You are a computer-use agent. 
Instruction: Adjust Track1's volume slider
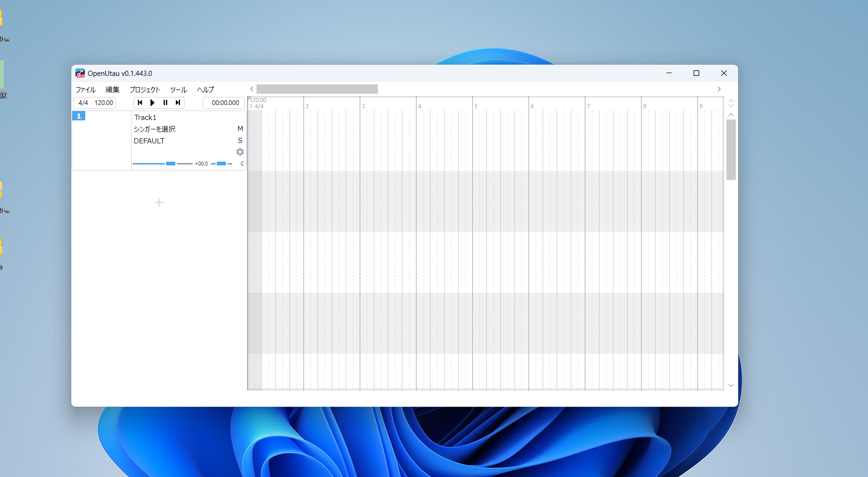[x=171, y=163]
